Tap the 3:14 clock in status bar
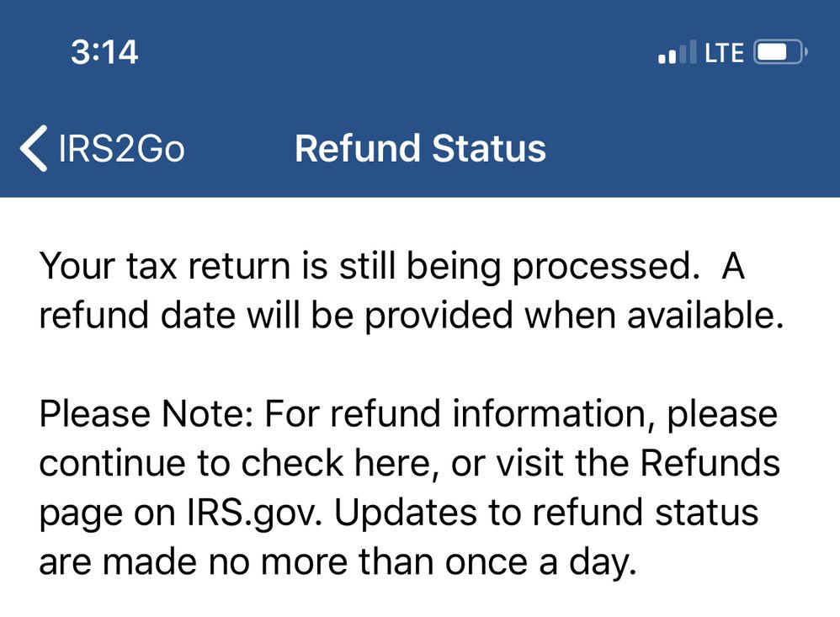This screenshot has width=840, height=617. point(104,53)
